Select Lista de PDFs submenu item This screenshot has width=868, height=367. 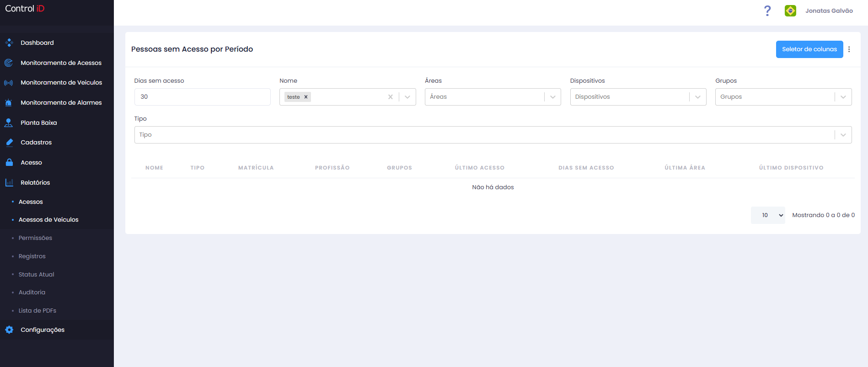point(38,311)
